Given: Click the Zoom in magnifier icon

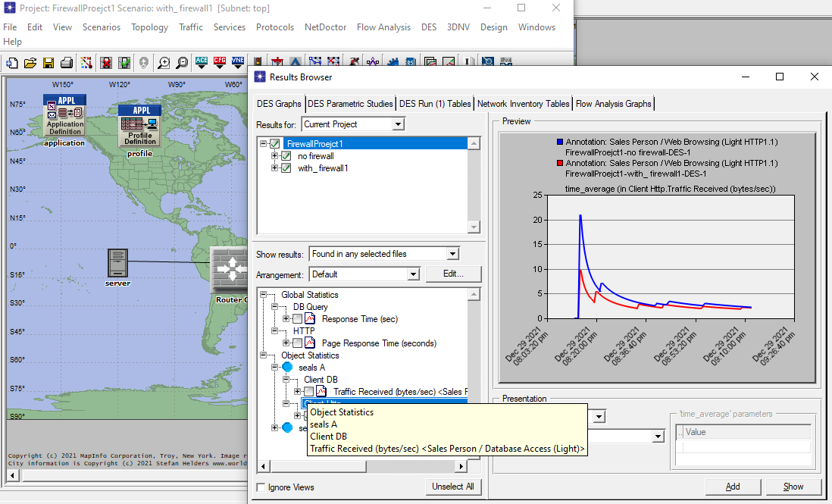Looking at the screenshot, I should coord(164,63).
